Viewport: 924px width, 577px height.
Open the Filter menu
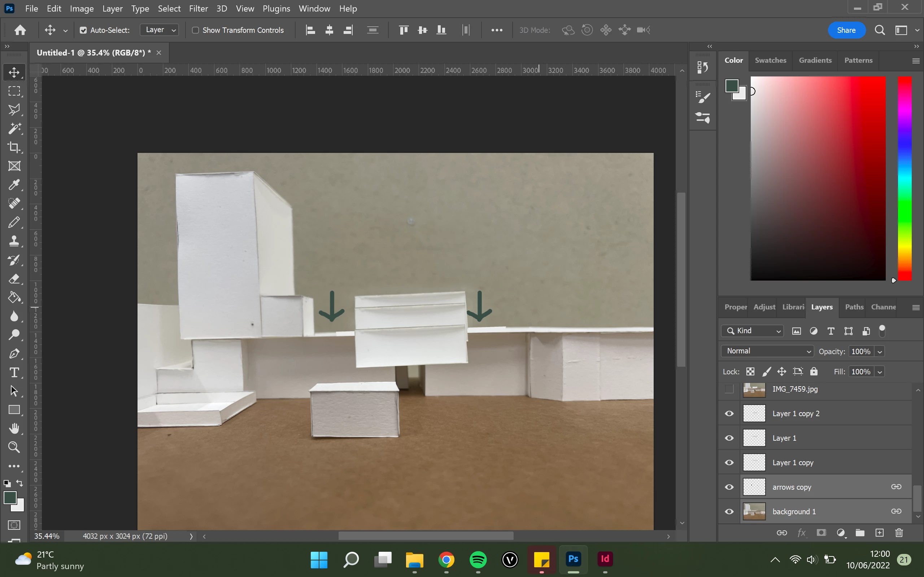tap(198, 8)
